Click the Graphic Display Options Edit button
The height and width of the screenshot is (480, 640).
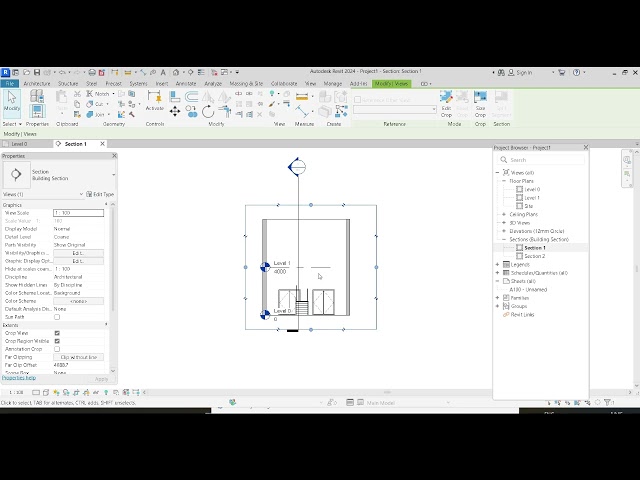click(78, 261)
